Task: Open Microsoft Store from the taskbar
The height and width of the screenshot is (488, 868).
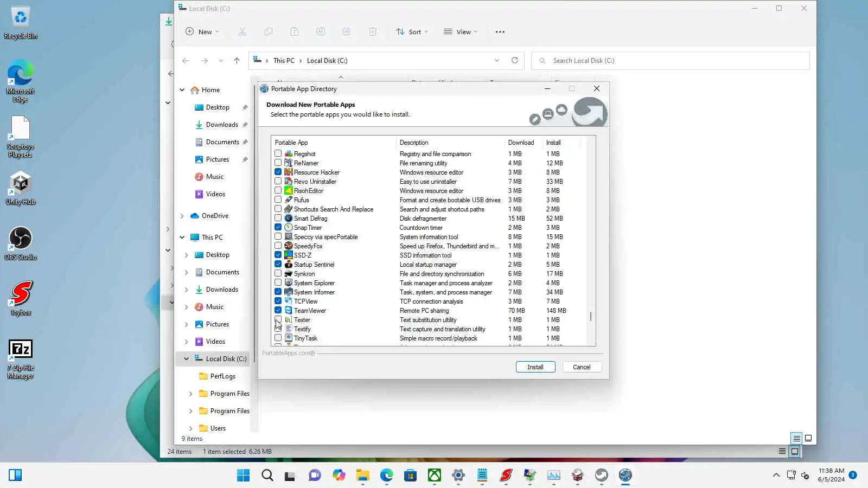Action: point(411,476)
